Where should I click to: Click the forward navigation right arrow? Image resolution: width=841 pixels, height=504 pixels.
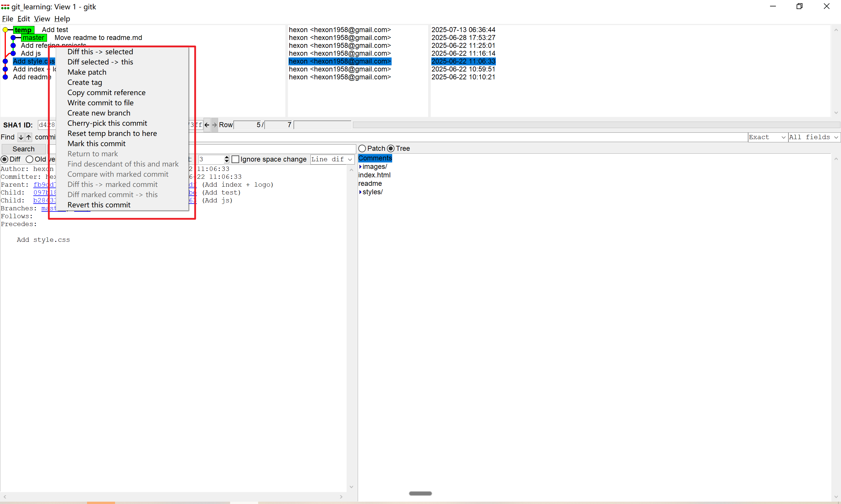(215, 125)
